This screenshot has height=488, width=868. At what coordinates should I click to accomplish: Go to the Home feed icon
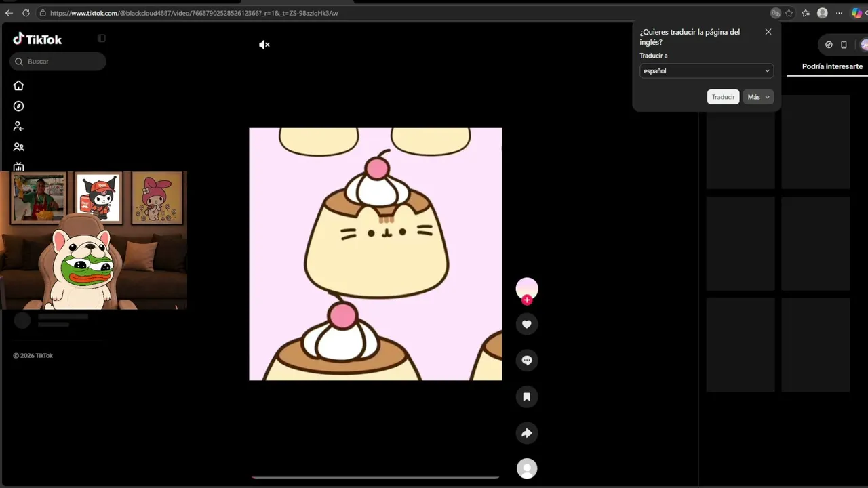coord(19,85)
